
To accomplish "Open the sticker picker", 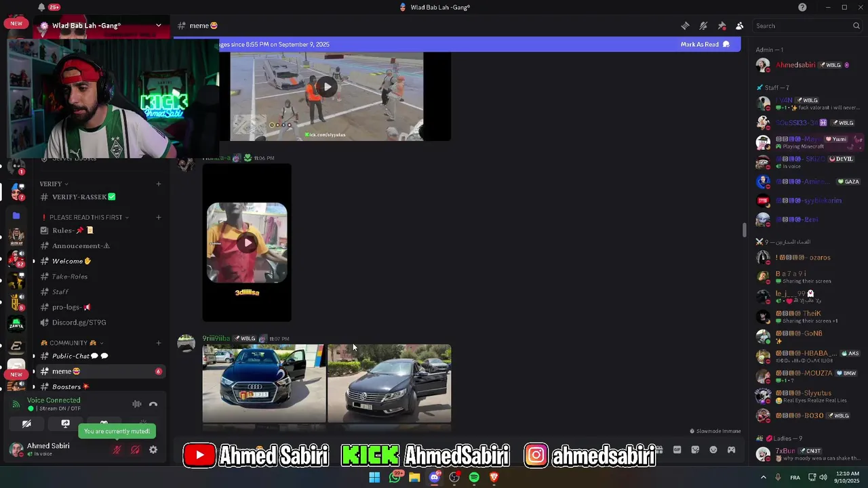I will pos(695,449).
